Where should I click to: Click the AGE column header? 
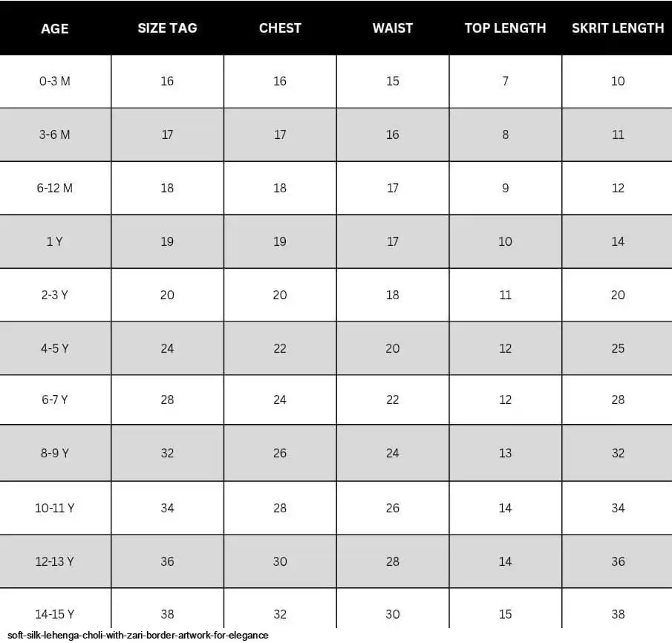(55, 28)
